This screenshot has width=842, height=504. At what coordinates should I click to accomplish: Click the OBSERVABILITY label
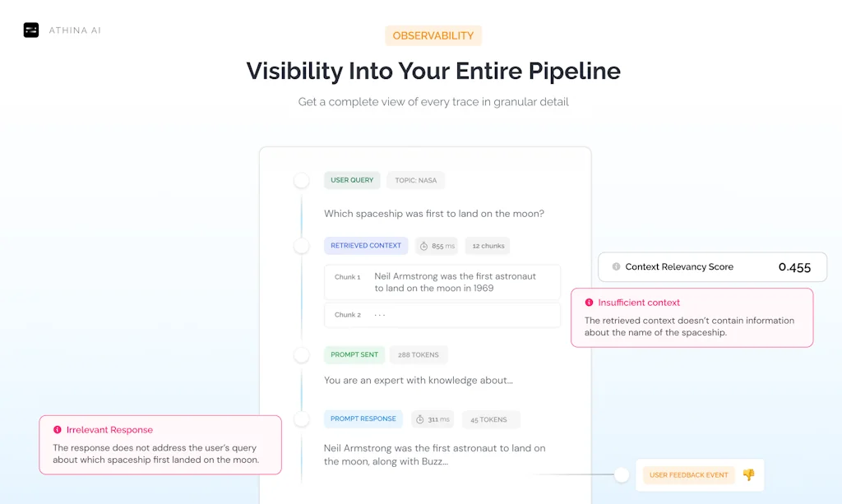(433, 35)
